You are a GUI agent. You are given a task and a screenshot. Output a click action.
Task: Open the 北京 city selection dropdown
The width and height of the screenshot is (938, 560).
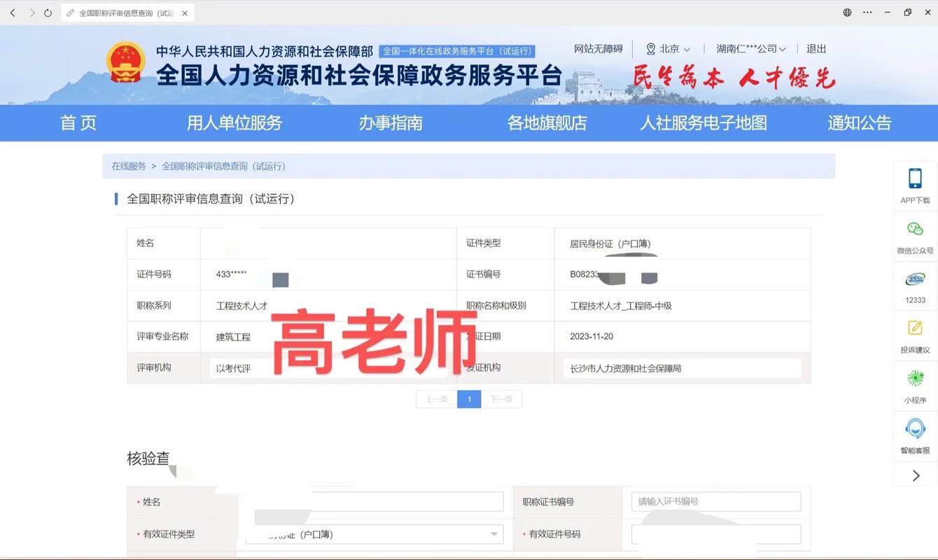tap(671, 49)
